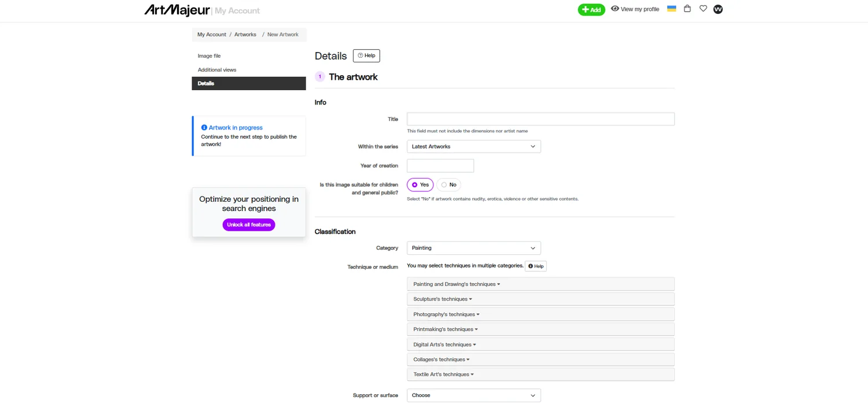This screenshot has width=868, height=404.
Task: Expand Sculpture's techniques
Action: click(x=540, y=299)
